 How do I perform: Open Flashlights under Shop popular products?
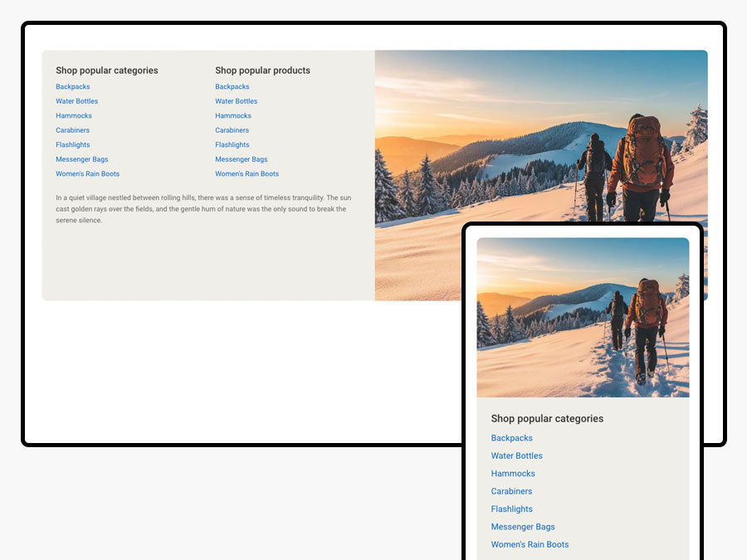click(x=232, y=145)
